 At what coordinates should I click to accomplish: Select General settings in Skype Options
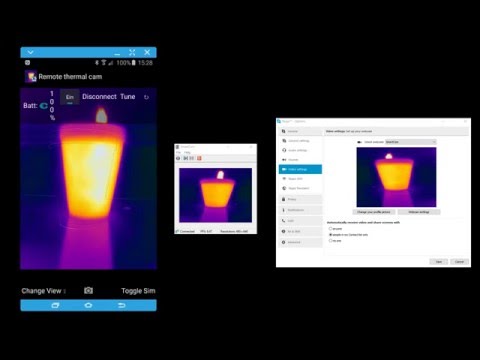[x=300, y=141]
